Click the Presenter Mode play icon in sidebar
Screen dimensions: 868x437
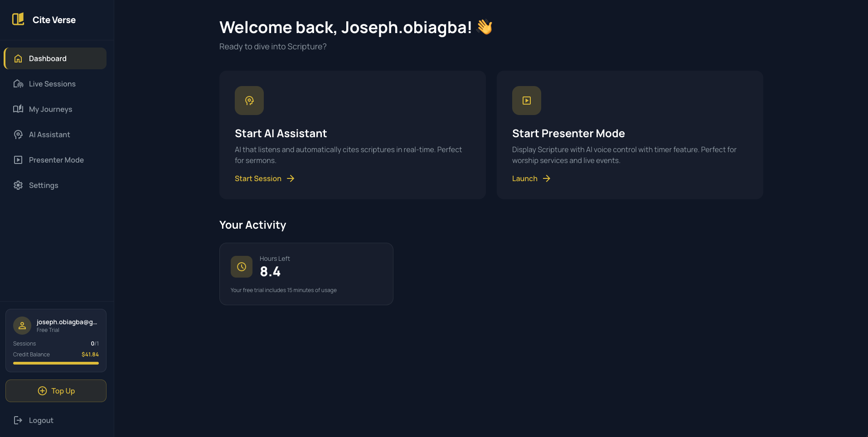(18, 160)
